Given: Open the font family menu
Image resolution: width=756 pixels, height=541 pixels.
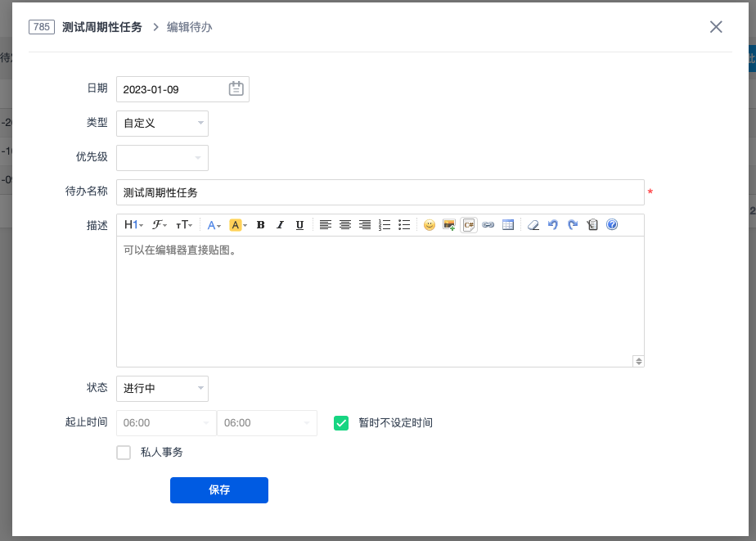Looking at the screenshot, I should 160,225.
